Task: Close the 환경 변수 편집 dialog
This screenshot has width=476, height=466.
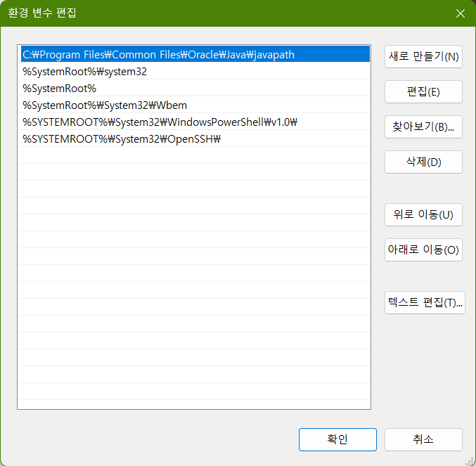Action: click(461, 13)
